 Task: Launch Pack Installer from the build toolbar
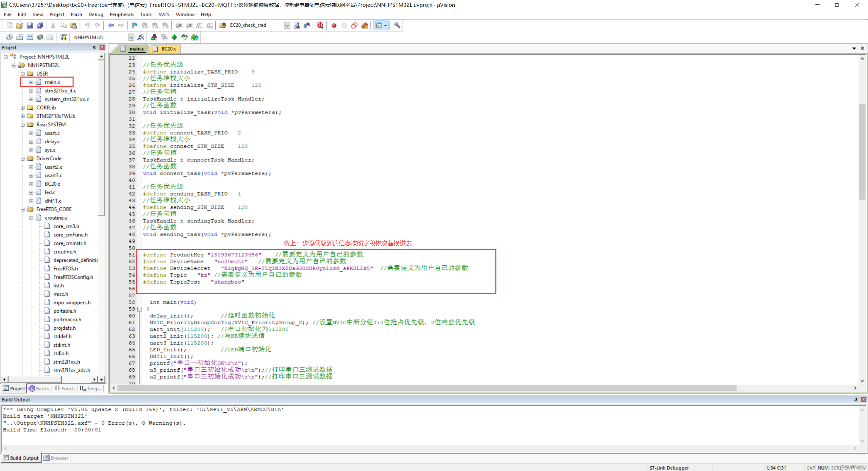195,37
